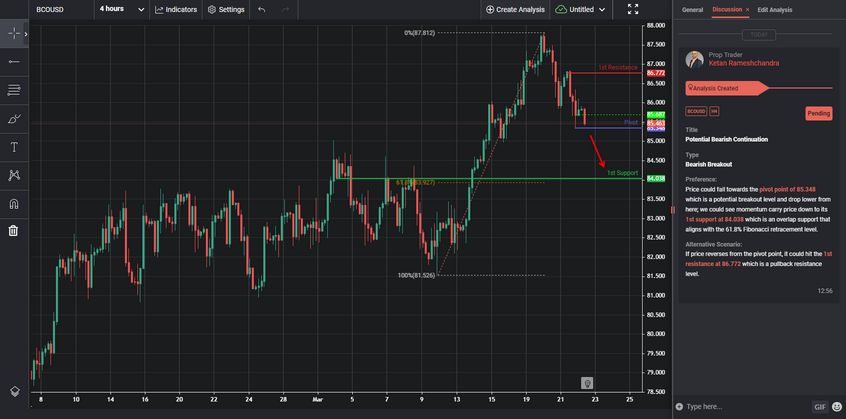Open the Untitled layout dropdown

pos(580,10)
